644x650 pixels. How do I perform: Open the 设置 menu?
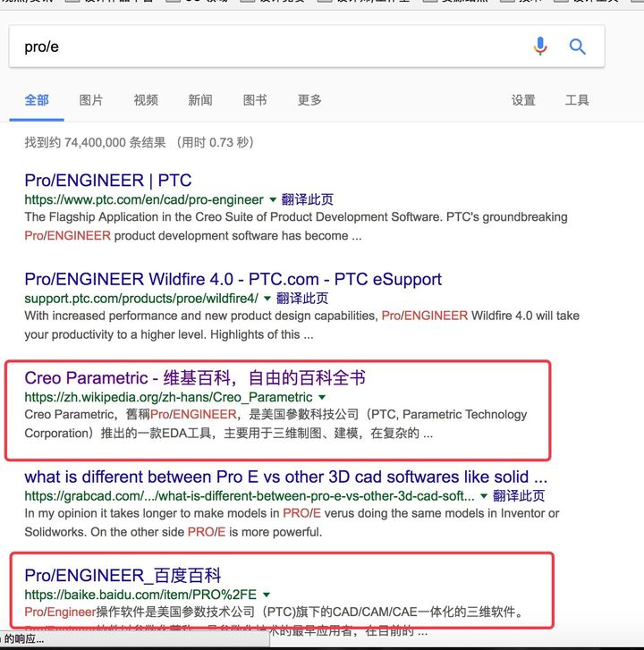point(523,100)
